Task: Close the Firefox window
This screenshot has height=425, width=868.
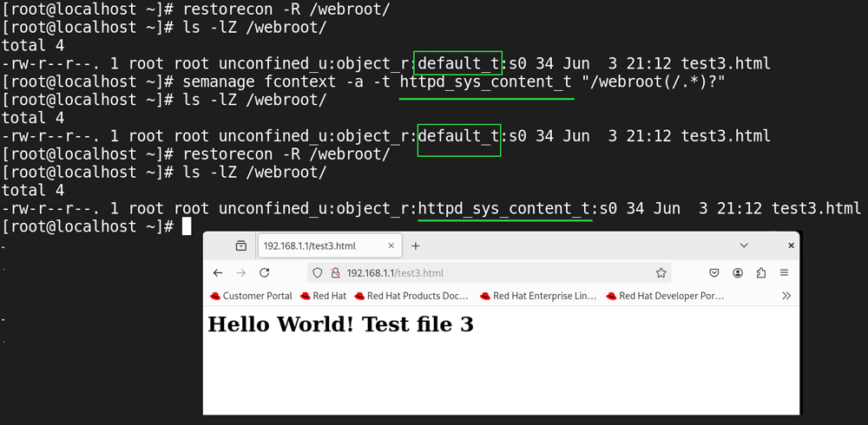Action: pyautogui.click(x=791, y=245)
